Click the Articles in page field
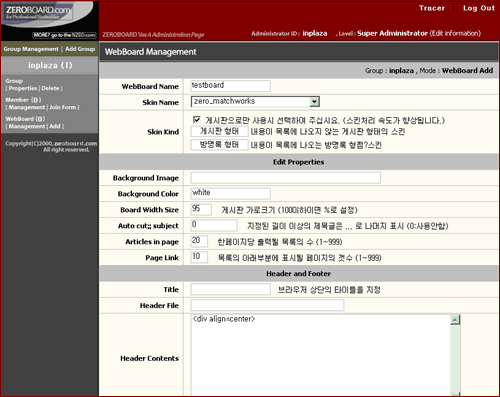500x397 pixels. [x=199, y=241]
